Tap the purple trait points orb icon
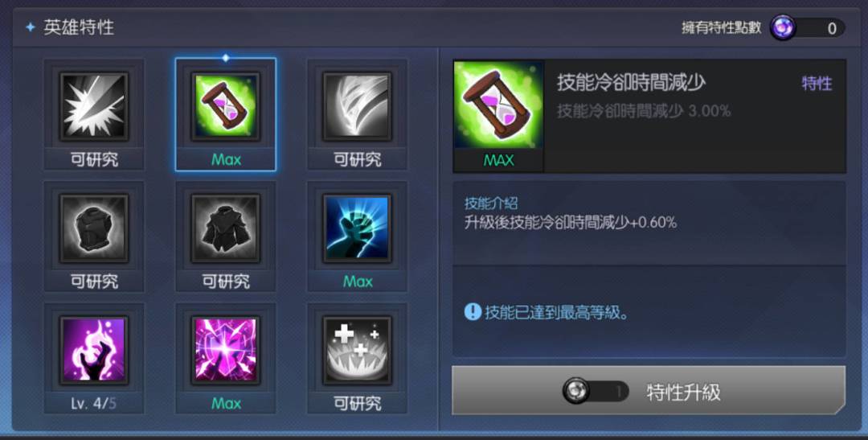This screenshot has height=440, width=868. pyautogui.click(x=783, y=27)
